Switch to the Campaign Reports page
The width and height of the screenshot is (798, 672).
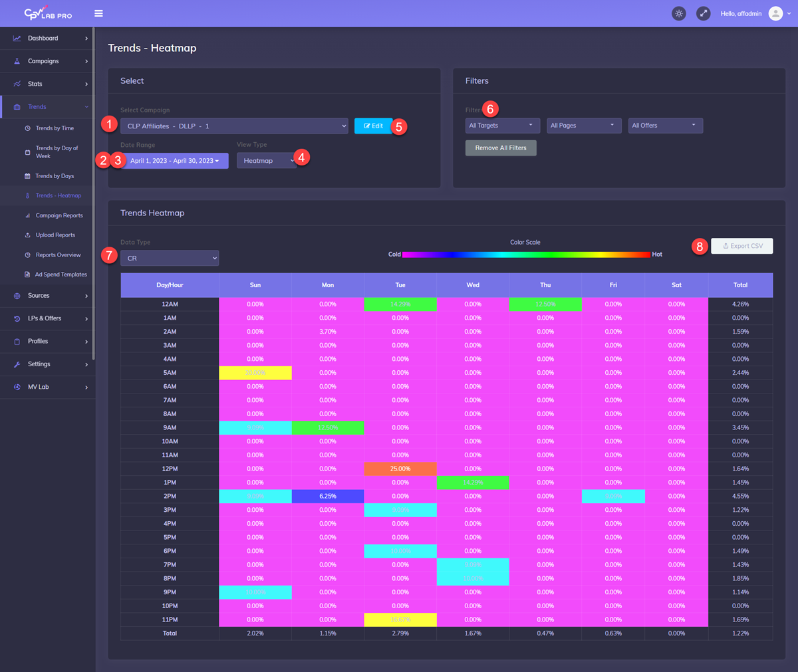pos(57,215)
